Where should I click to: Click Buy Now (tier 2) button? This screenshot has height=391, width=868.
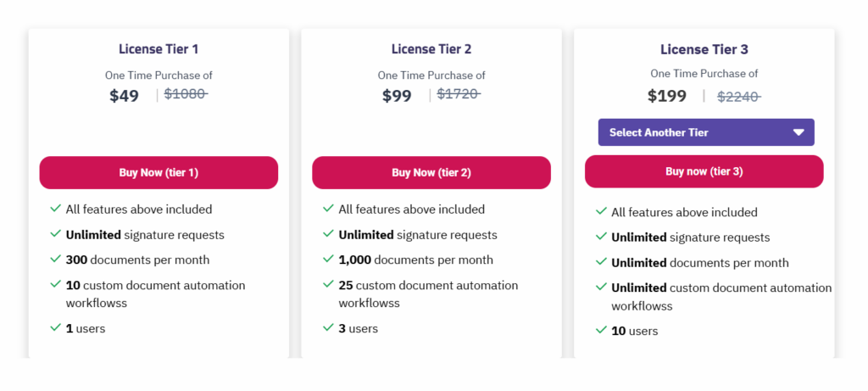[431, 173]
